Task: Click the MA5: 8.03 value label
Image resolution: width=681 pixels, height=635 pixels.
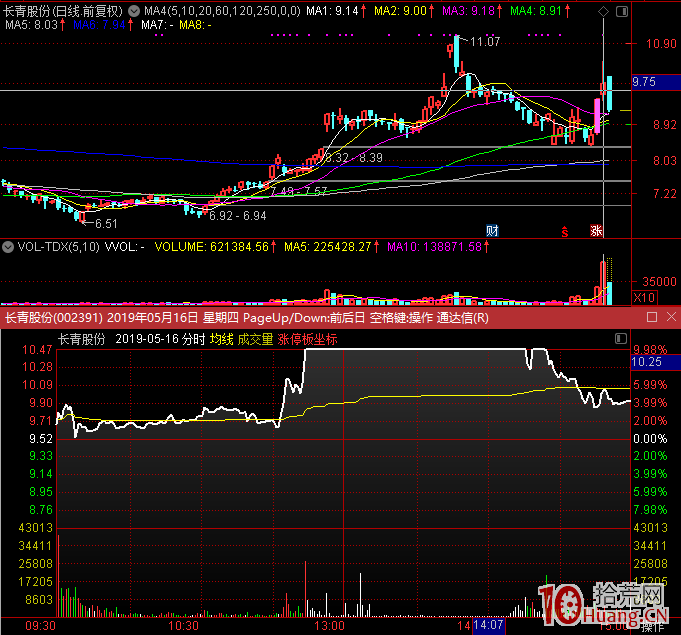Action: coord(31,25)
